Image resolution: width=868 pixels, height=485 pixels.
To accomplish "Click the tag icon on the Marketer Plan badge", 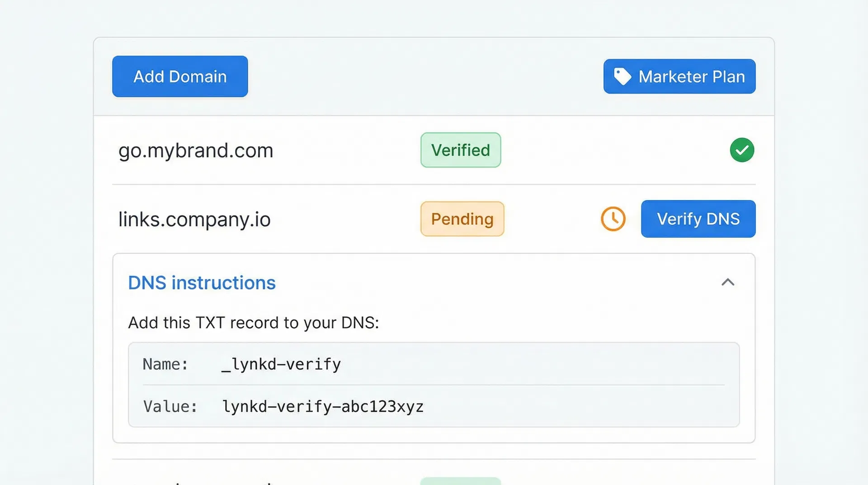I will 622,76.
